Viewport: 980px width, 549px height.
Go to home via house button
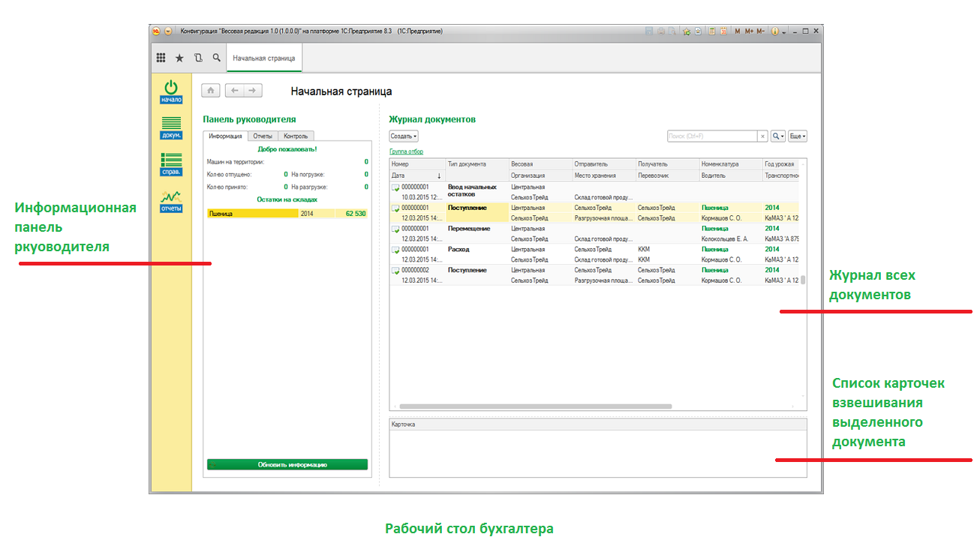[x=211, y=91]
